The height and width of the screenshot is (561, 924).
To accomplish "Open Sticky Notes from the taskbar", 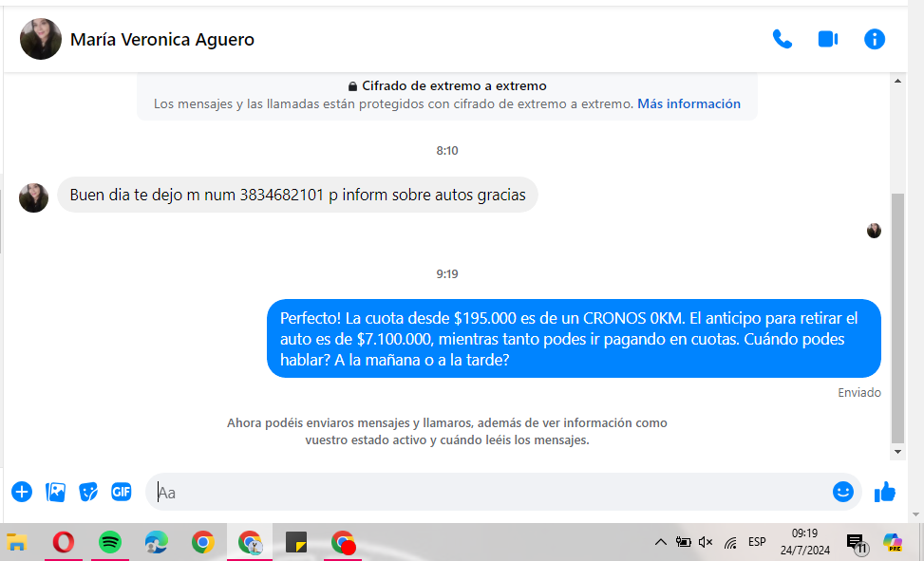I will click(x=296, y=542).
